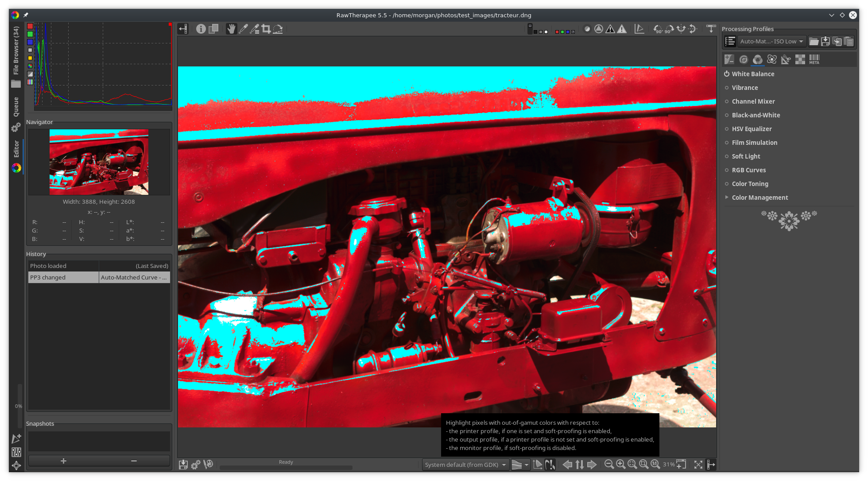Switch to the File Browser tab

point(16,51)
